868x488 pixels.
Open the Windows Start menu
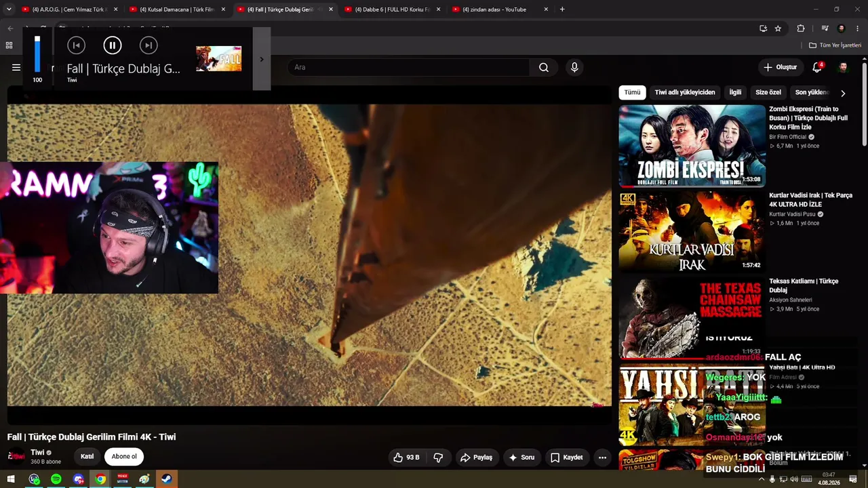[x=12, y=479]
